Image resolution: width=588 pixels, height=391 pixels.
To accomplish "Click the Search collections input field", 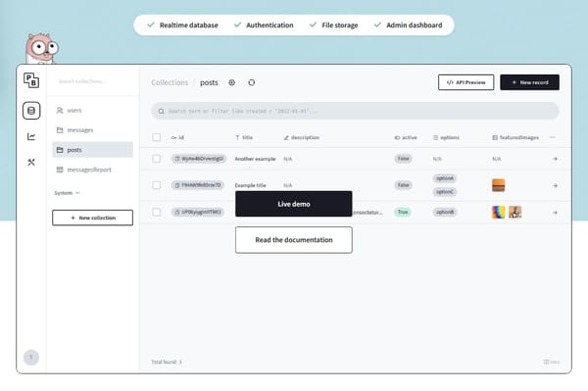I will coord(94,81).
